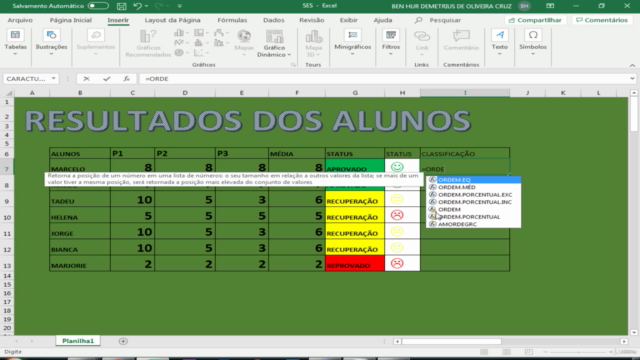Image resolution: width=640 pixels, height=360 pixels.
Task: Select column header G
Action: tap(355, 93)
